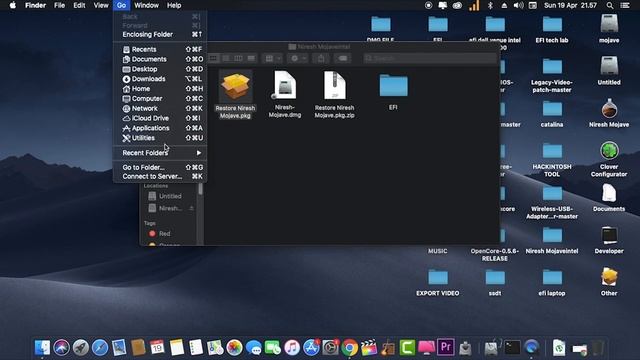The image size is (640, 360).
Task: Choose Documents in the Go menu
Action: tap(160, 59)
